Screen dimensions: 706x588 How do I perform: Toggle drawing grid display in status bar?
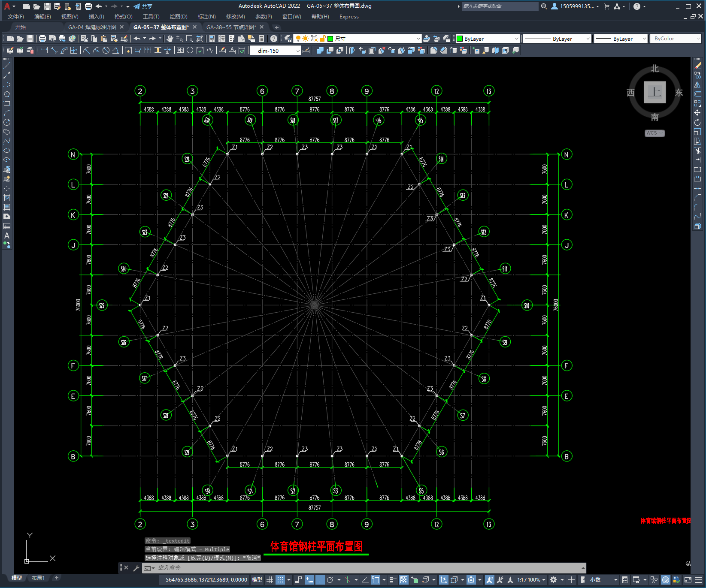[x=270, y=580]
